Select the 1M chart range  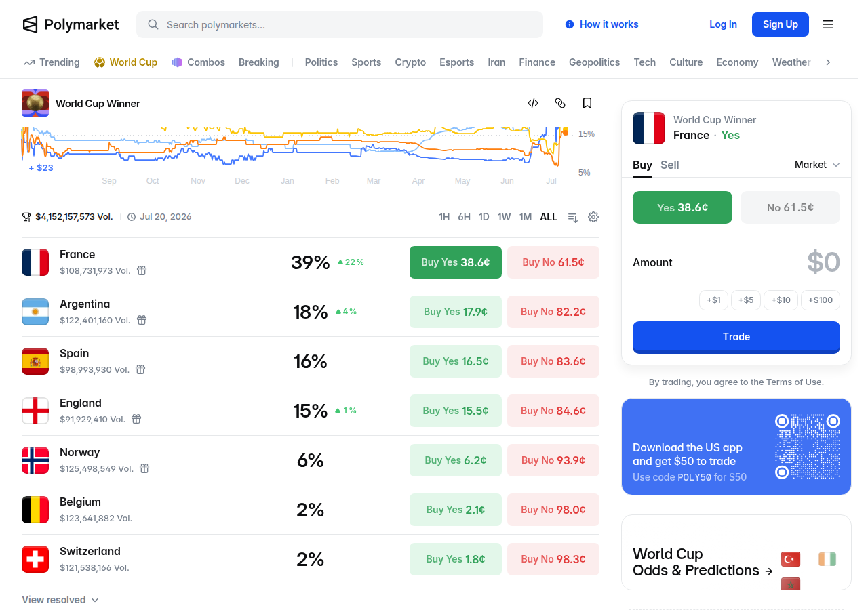[526, 217]
